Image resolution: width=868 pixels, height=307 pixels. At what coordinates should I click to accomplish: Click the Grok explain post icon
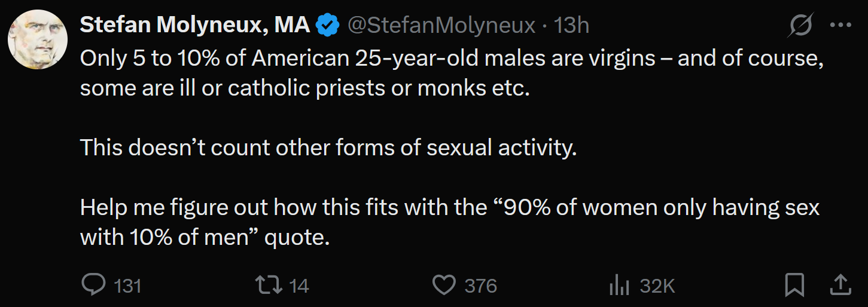point(800,26)
